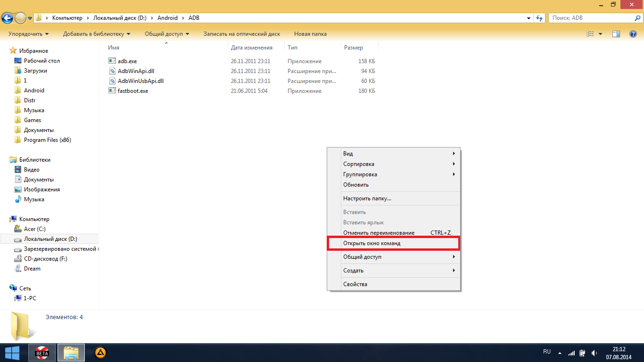Open the 'Distr' favorites folder

[30, 100]
